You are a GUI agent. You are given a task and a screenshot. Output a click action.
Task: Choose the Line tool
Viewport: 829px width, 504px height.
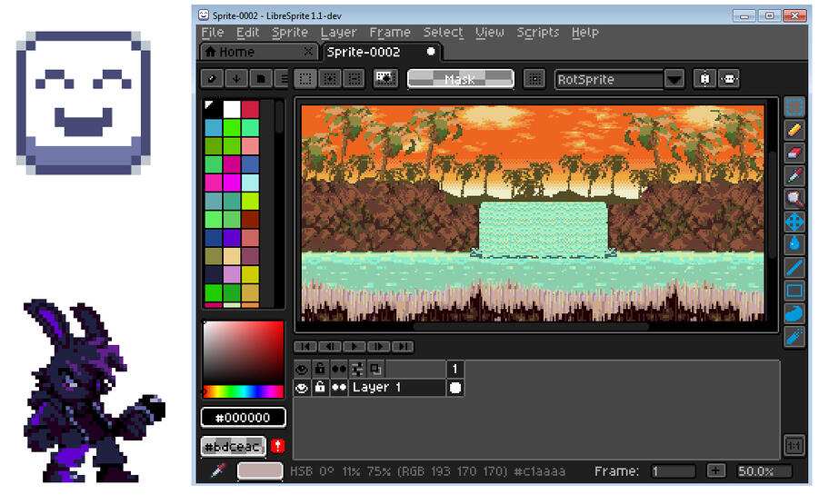(794, 268)
